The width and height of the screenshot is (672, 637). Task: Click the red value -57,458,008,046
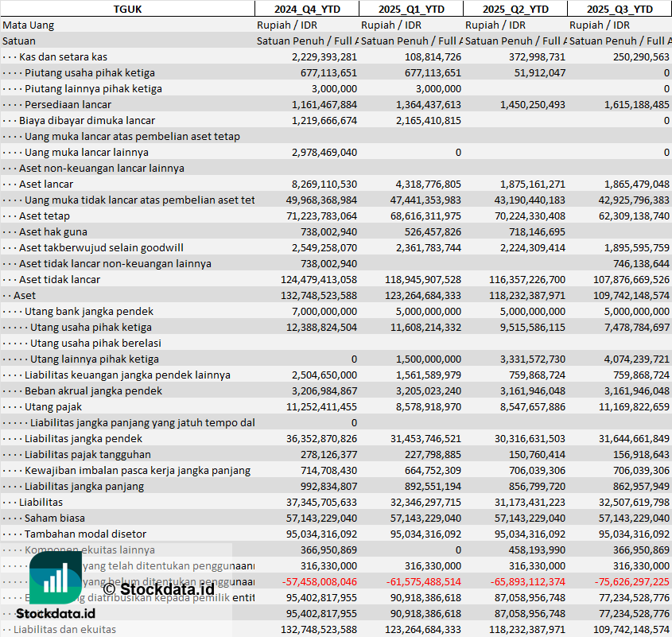320,581
